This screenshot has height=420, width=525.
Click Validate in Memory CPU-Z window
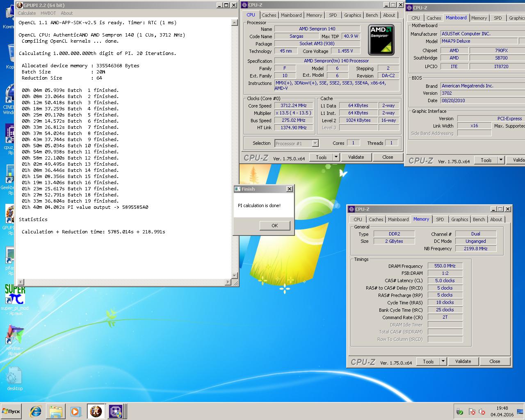(463, 361)
